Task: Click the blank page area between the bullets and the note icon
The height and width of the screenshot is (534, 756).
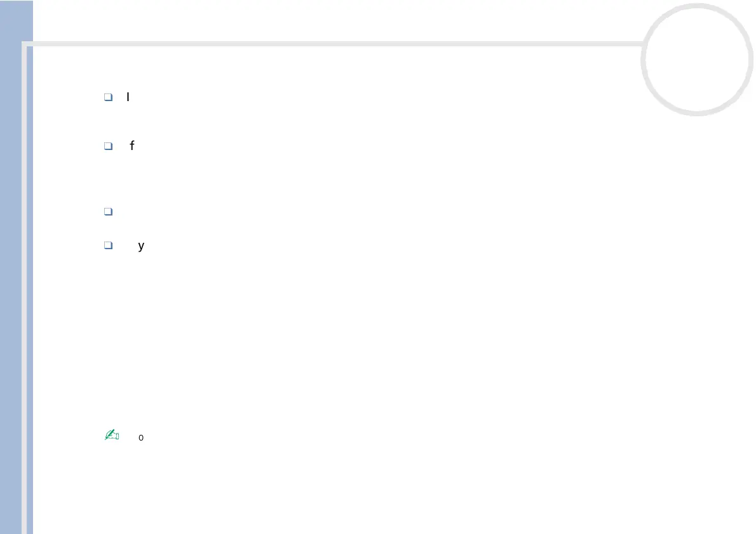Action: 381,337
